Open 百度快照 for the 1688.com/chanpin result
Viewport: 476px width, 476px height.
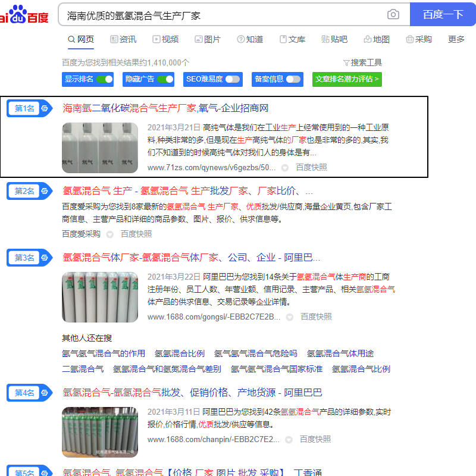315,439
